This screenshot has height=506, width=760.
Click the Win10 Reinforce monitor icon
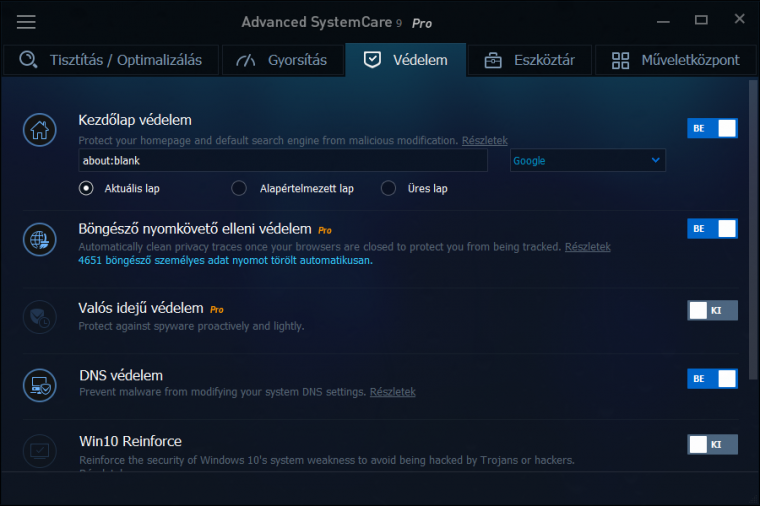[40, 451]
